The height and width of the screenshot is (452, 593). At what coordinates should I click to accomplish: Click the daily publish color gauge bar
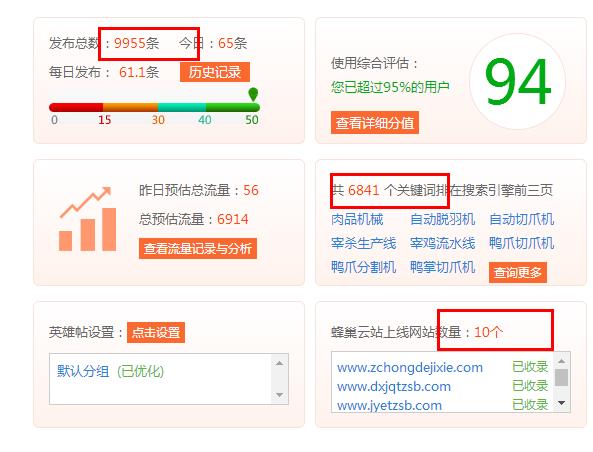coord(154,107)
